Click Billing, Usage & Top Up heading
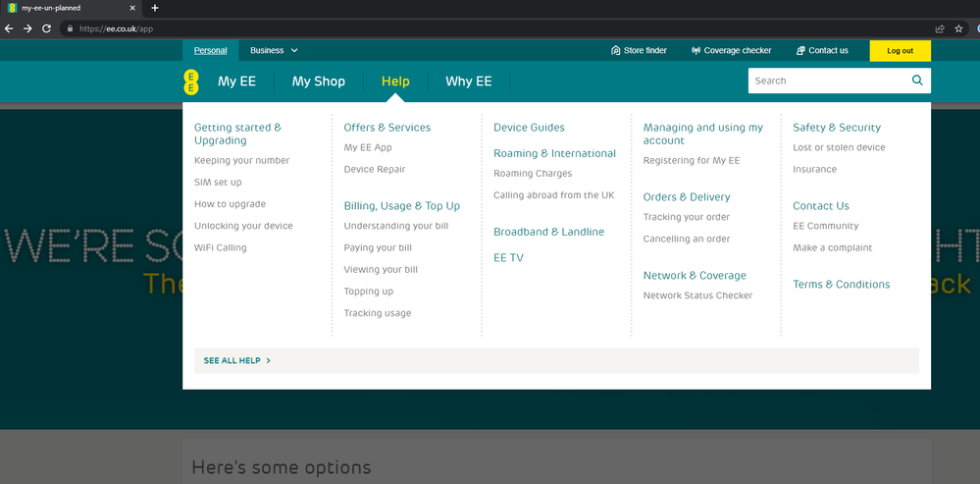Image resolution: width=980 pixels, height=484 pixels. click(402, 206)
